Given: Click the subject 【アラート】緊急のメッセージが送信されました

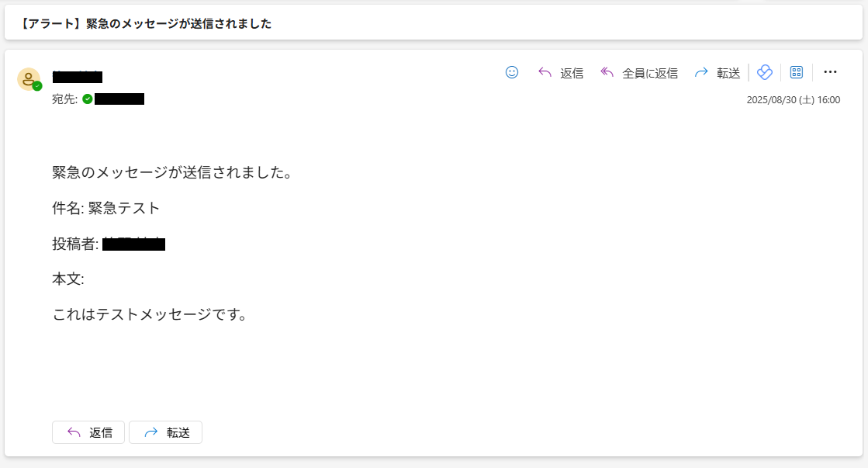Looking at the screenshot, I should pyautogui.click(x=145, y=24).
